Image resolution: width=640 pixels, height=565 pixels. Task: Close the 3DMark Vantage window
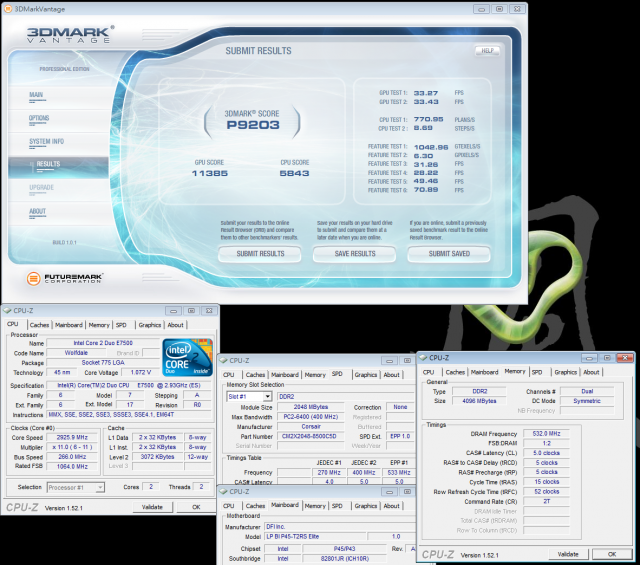coord(517,9)
